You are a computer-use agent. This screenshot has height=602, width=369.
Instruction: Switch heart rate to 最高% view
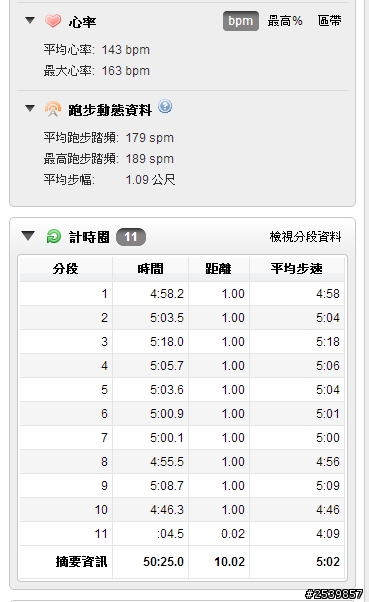coord(285,21)
